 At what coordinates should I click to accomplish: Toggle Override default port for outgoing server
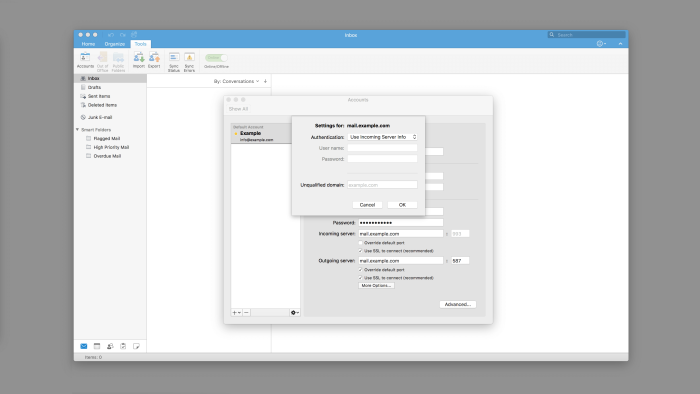[x=360, y=270]
